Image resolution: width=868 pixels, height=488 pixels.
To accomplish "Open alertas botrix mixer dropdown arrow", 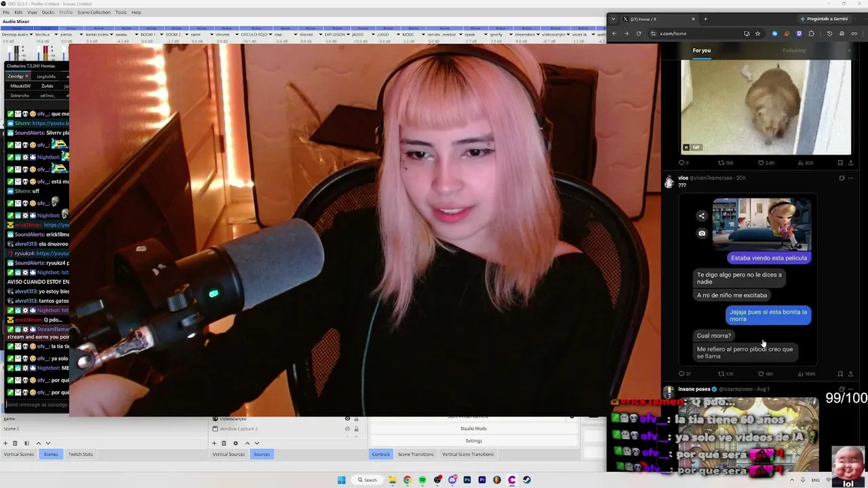I will (111, 34).
